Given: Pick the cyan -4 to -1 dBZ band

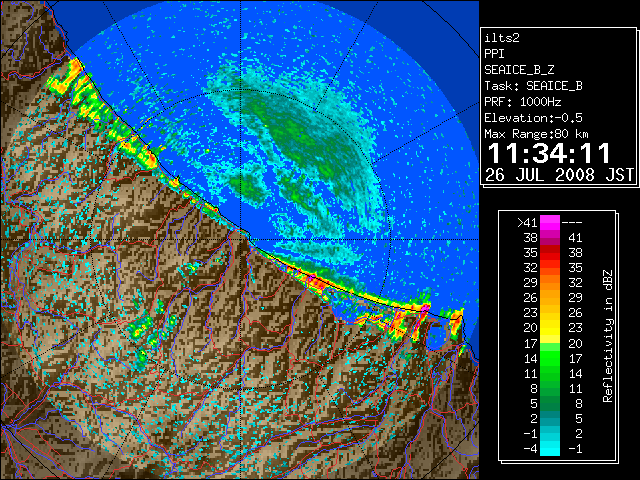Looking at the screenshot, I should pos(550,449).
